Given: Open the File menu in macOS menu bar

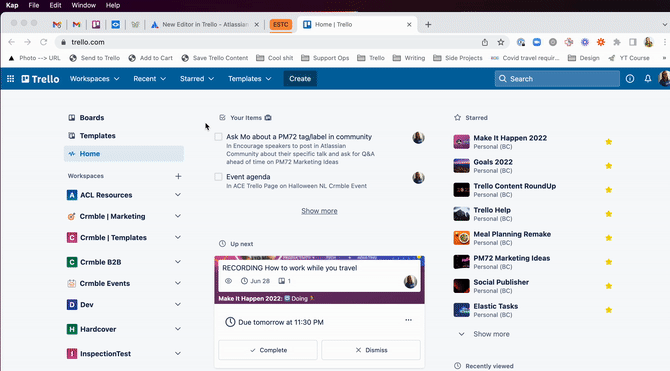Looking at the screenshot, I should (x=34, y=5).
